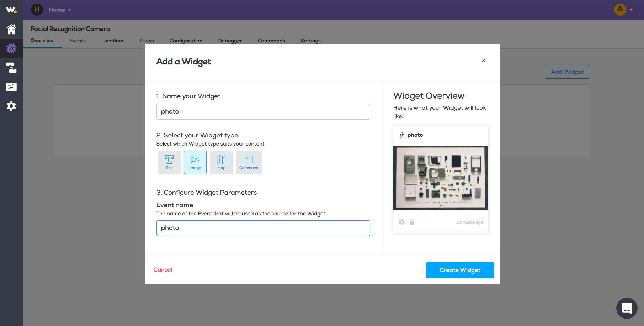
Task: Select the Text widget type
Action: (x=169, y=162)
